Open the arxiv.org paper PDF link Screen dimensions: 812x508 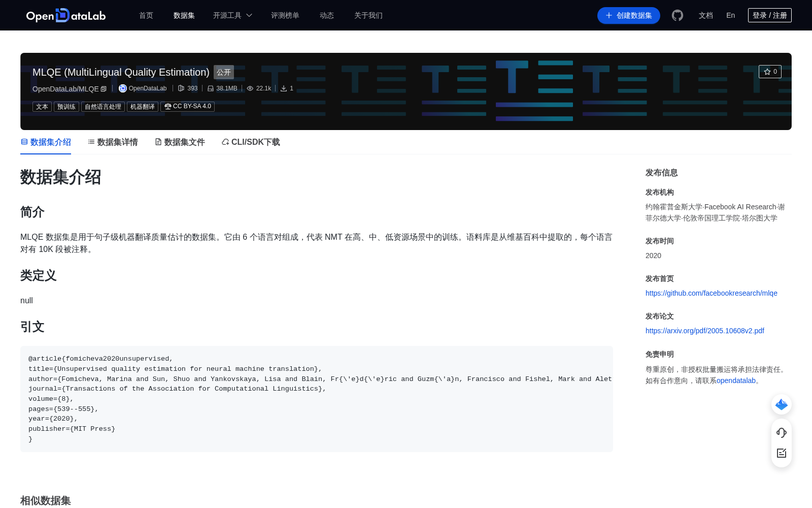pos(705,331)
